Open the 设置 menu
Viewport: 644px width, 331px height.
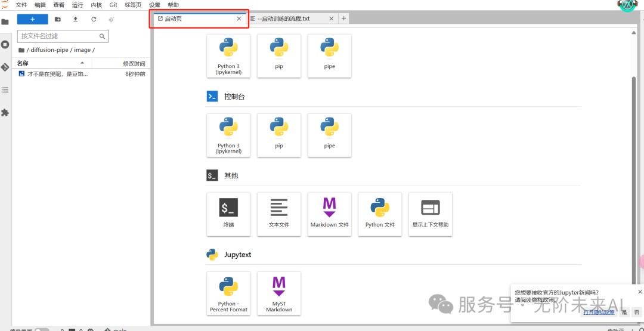click(155, 5)
